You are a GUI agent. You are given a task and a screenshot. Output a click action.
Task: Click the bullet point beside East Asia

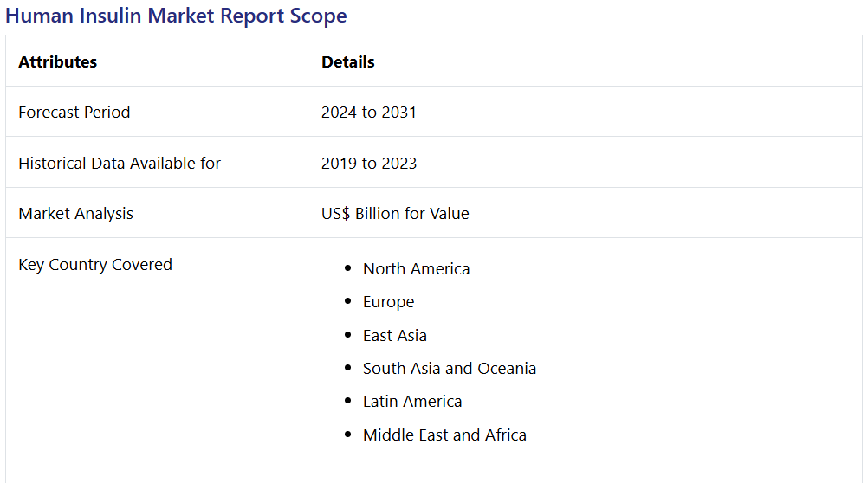[347, 336]
